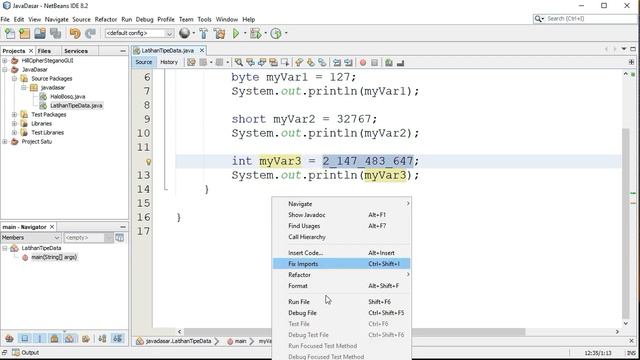640x360 pixels.
Task: Expand the Test Libraries node
Action: point(14,133)
